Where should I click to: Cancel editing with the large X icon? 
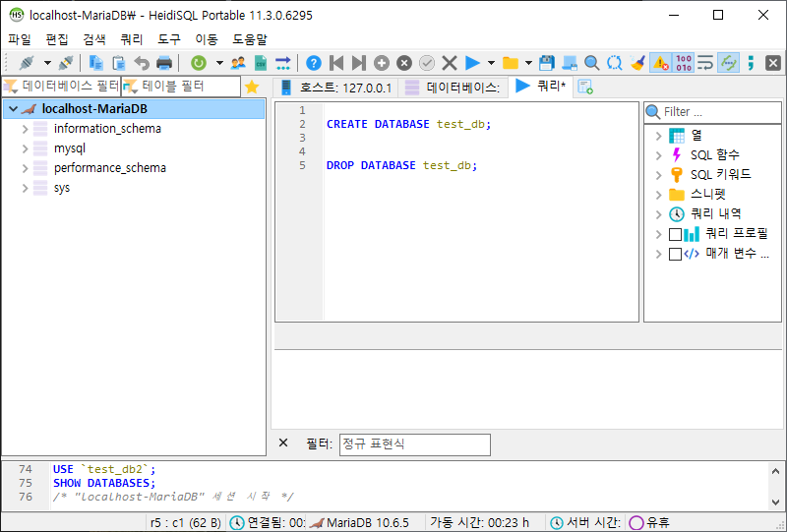click(450, 63)
